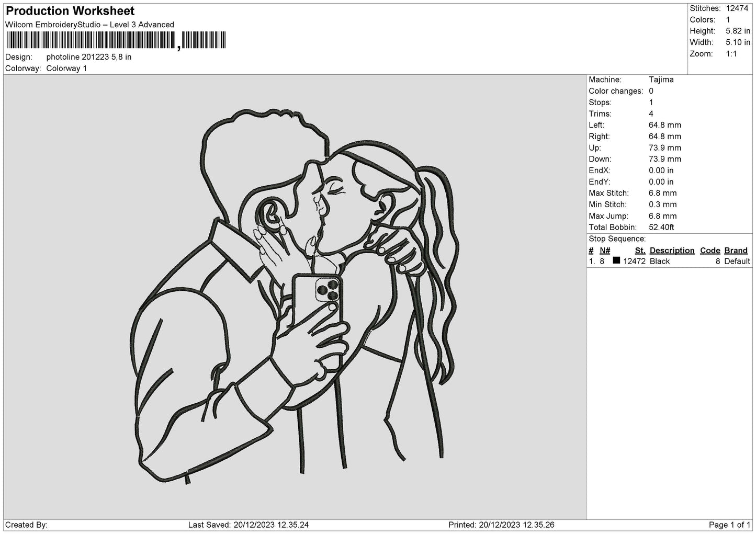Click the Stop Sequence heading
The image size is (756, 534).
617,239
